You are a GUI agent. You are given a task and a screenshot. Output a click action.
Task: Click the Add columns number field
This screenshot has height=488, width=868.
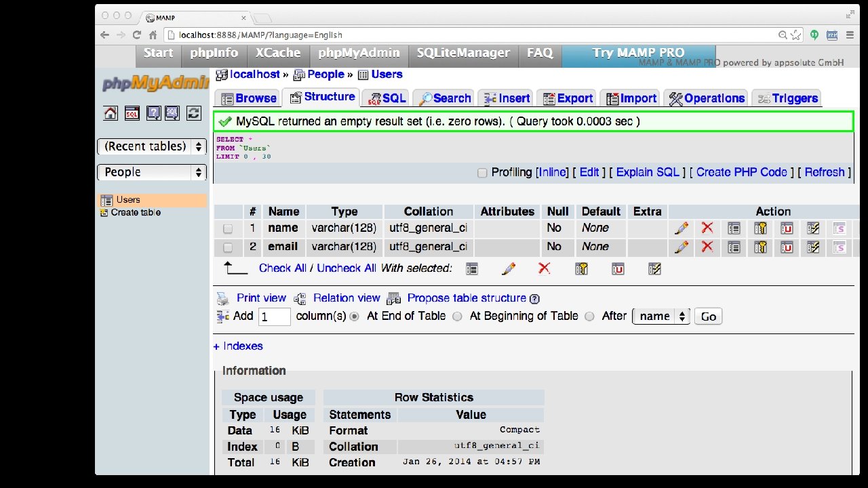(x=274, y=317)
